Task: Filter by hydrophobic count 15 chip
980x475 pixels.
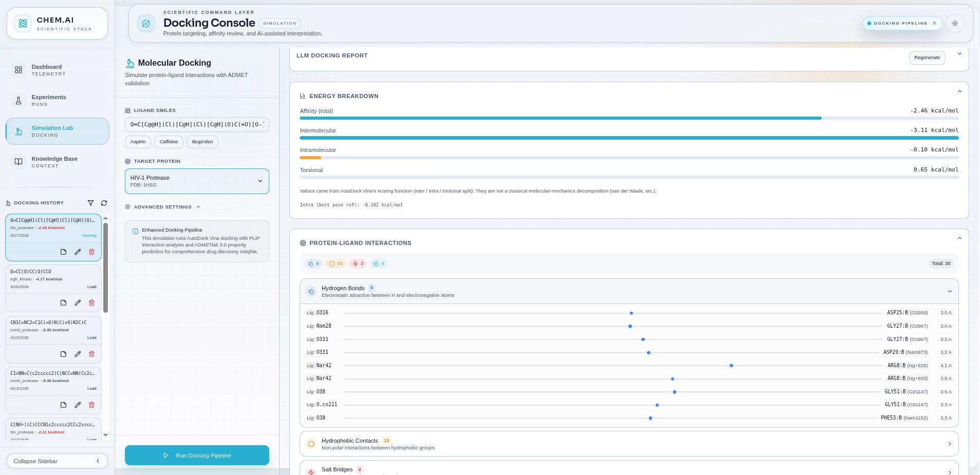Action: 336,263
